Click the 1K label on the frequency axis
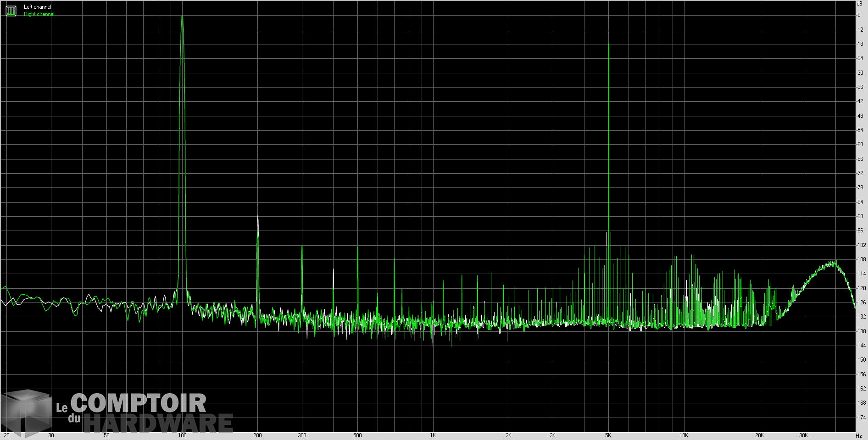868x440 pixels. [433, 435]
